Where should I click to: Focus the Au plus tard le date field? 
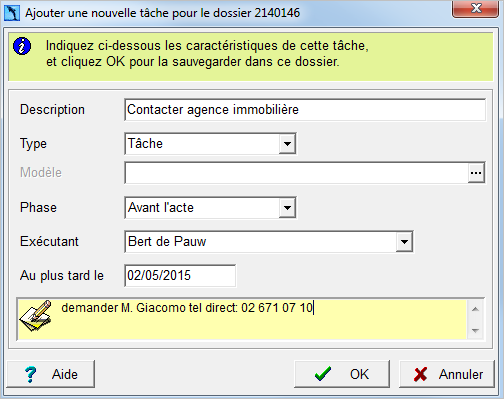point(180,276)
